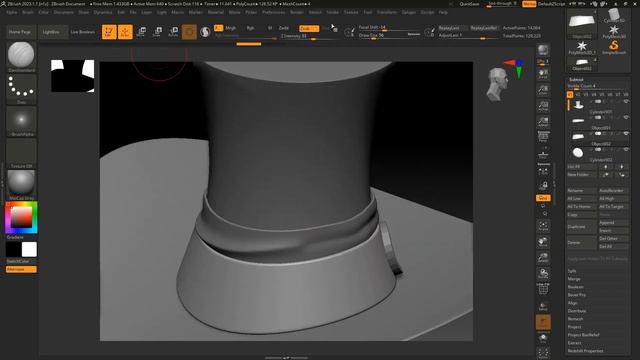Expand the Merge section
The width and height of the screenshot is (640, 360).
click(574, 279)
